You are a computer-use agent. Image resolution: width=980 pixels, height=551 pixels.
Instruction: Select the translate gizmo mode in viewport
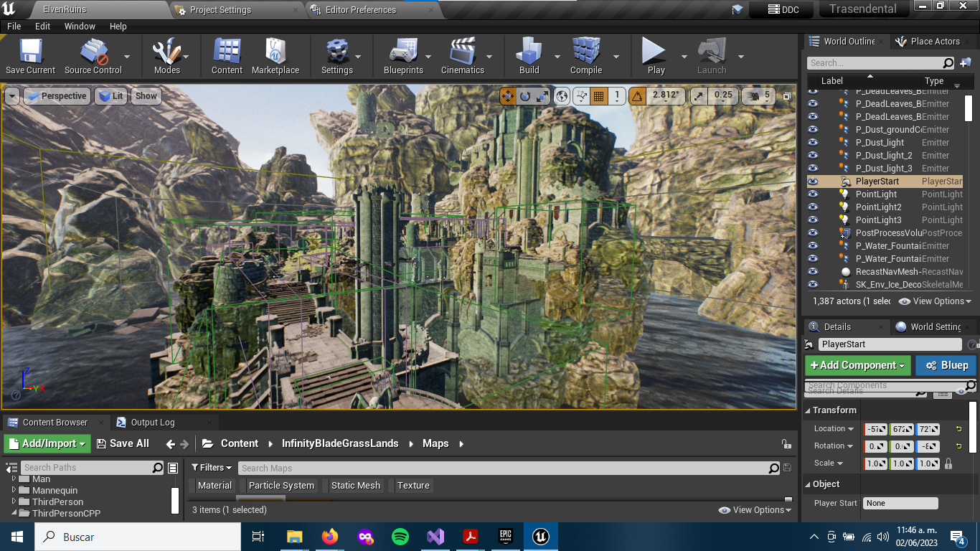coord(508,95)
